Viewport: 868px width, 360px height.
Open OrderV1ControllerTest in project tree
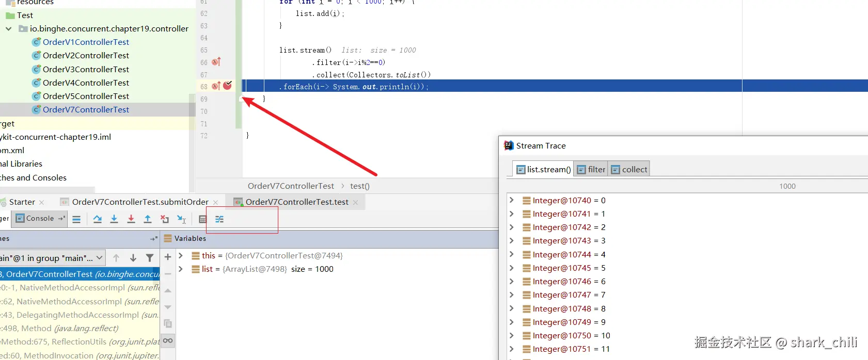coord(86,42)
